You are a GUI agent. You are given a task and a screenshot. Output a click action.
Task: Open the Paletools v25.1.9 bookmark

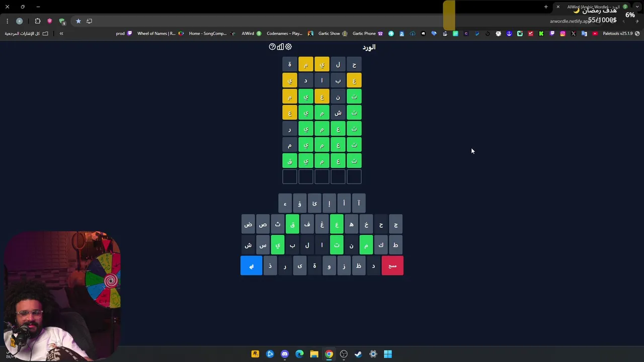(x=621, y=33)
